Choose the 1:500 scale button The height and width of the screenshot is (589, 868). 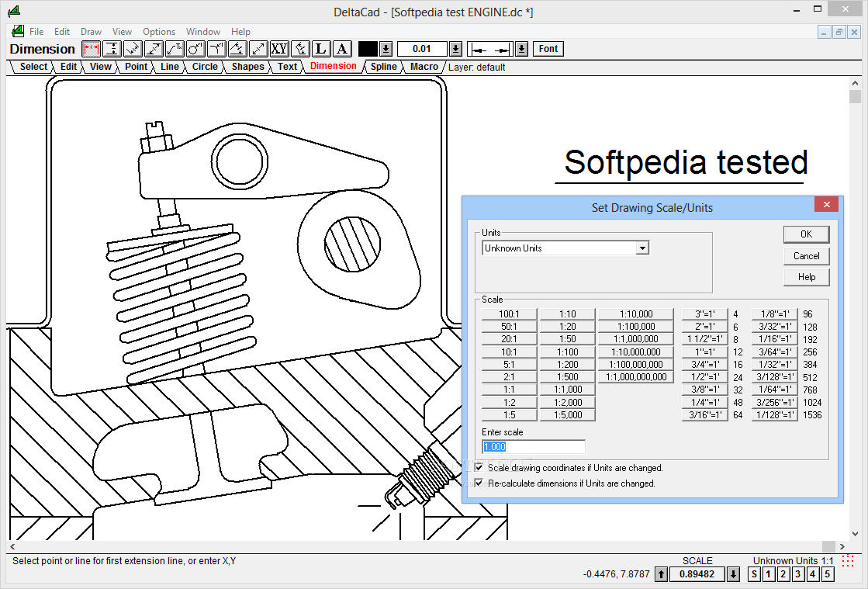pos(567,377)
